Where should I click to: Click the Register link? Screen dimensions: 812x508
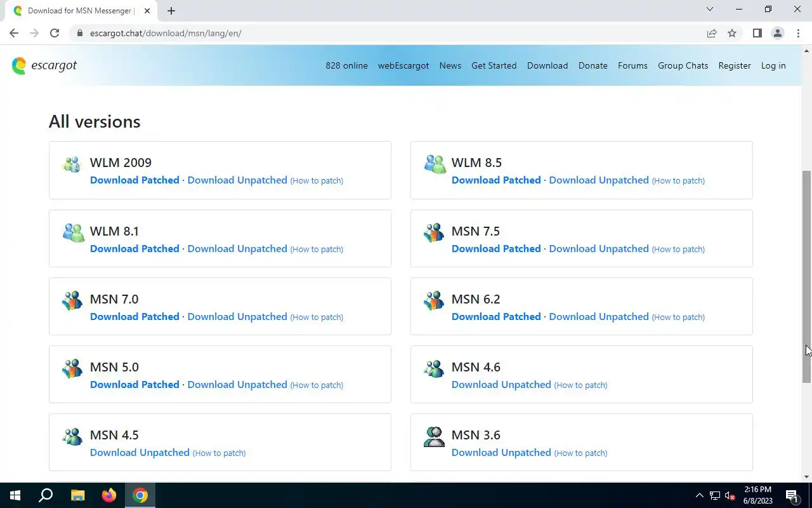point(735,65)
